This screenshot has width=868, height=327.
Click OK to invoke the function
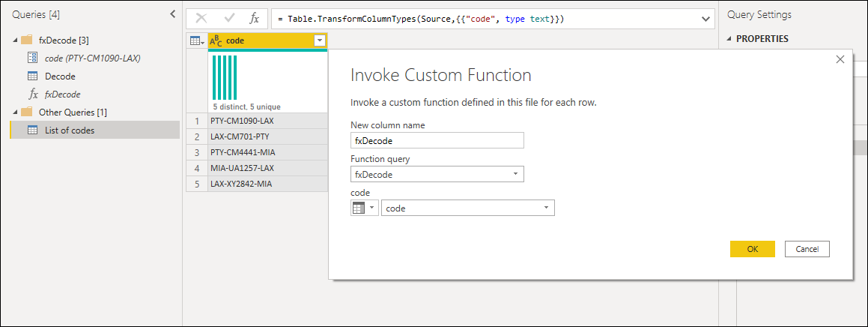click(752, 249)
